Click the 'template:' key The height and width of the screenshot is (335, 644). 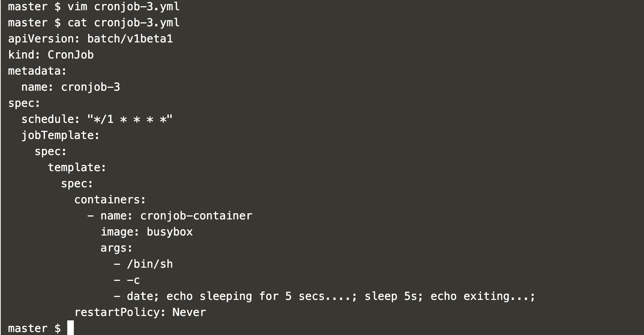click(77, 167)
